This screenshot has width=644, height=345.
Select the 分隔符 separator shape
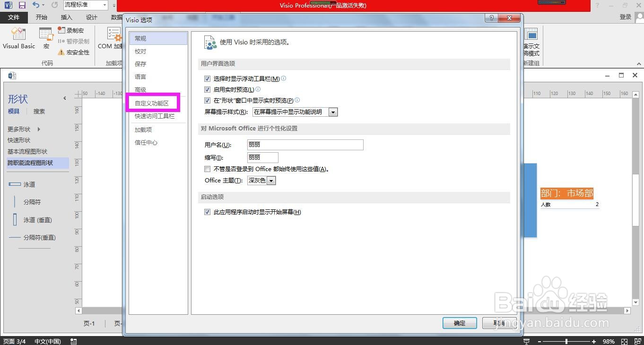25,202
